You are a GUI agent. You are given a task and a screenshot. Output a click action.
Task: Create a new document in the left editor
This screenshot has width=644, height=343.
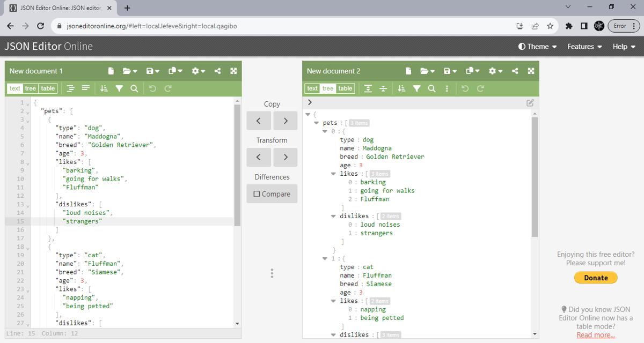[x=111, y=70]
